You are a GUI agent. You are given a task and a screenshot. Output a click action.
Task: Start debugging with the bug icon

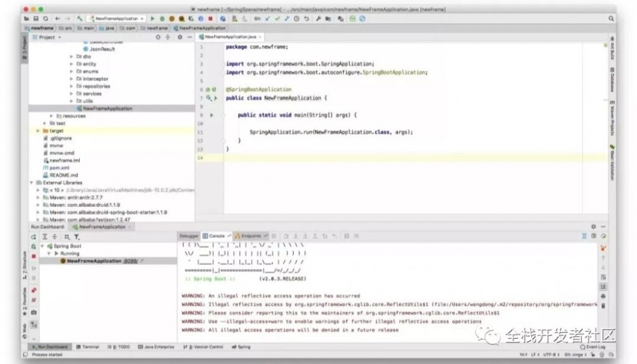[162, 18]
